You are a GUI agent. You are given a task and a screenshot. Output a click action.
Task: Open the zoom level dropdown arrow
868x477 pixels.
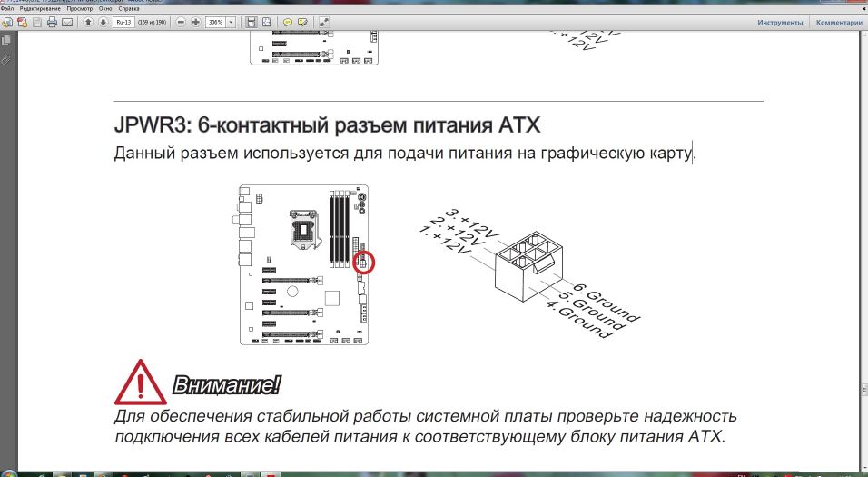(231, 21)
